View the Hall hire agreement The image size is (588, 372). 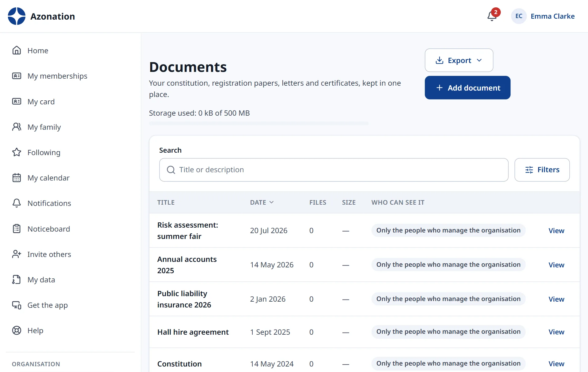[x=556, y=332]
